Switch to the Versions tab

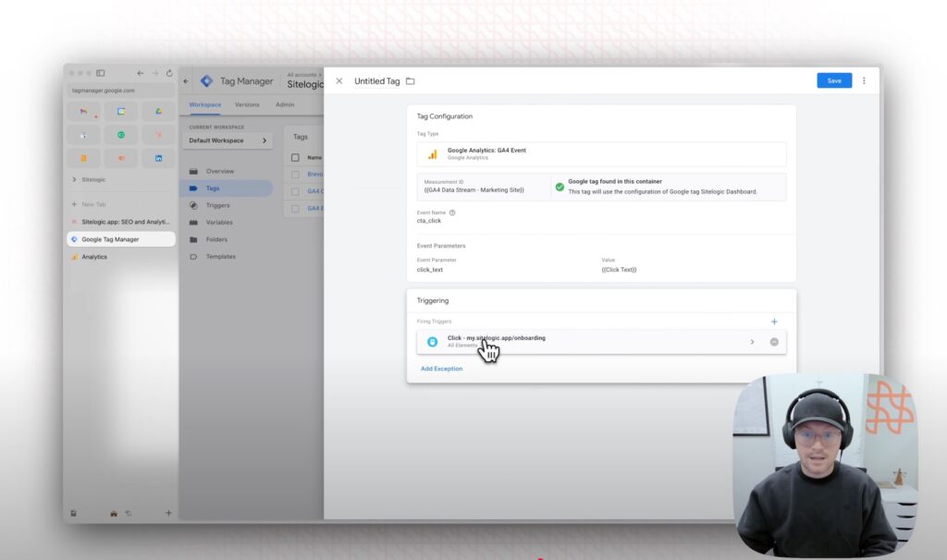click(249, 104)
